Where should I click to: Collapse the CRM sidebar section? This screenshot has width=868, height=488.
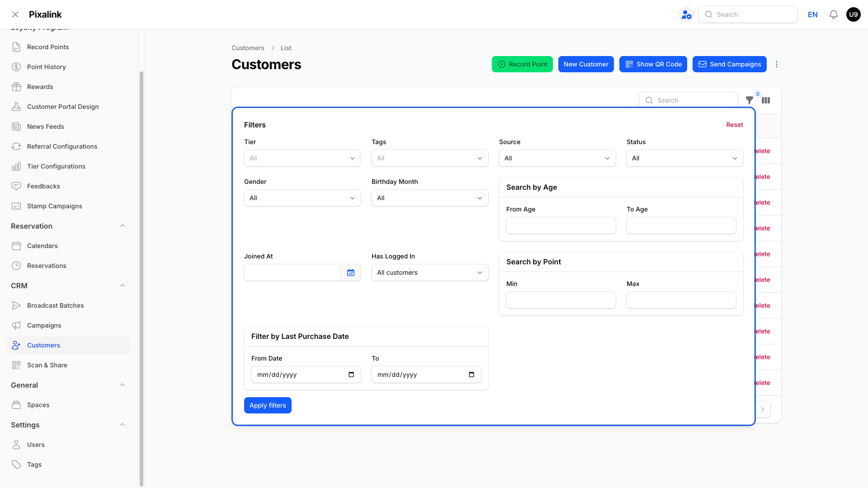point(123,286)
